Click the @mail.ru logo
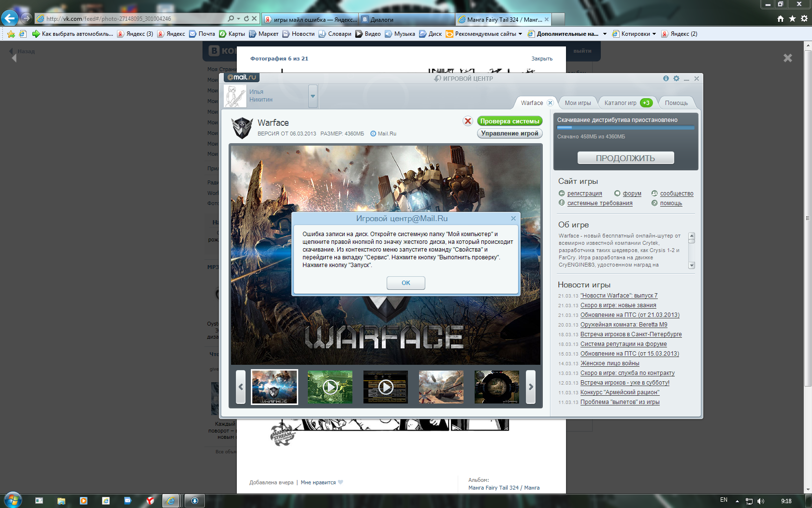Viewport: 812px width, 508px height. tap(242, 77)
